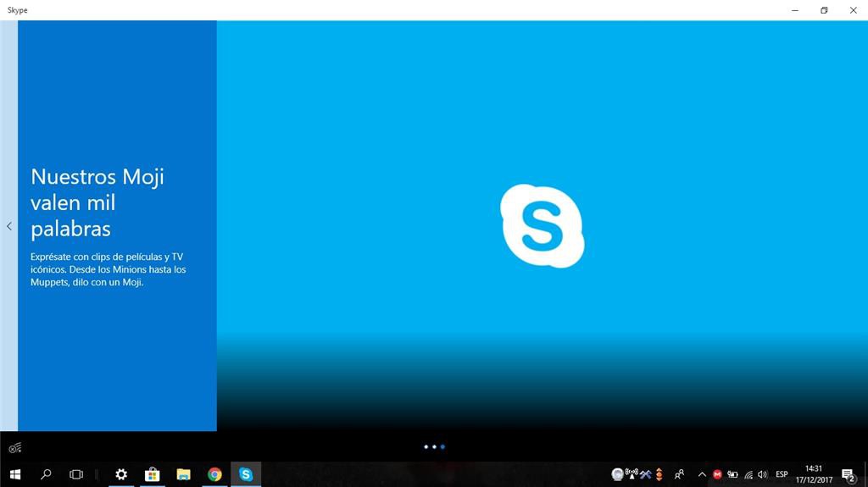Go back with the left chevron arrow

point(8,226)
